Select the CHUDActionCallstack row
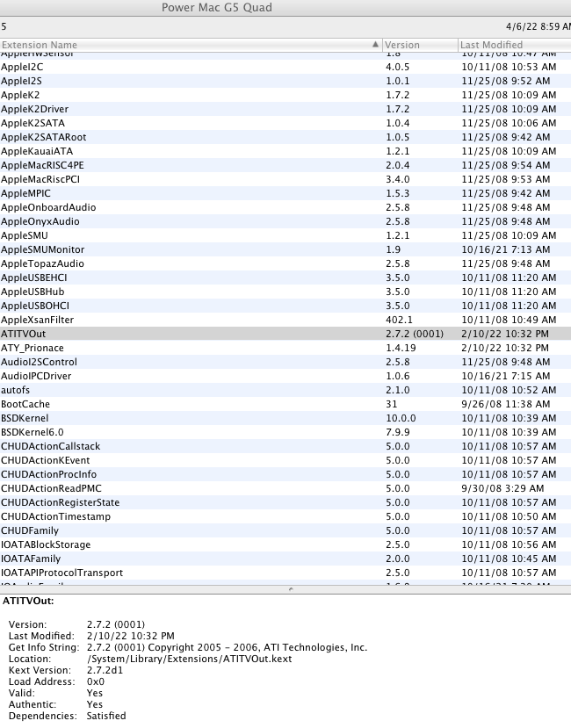The image size is (571, 728). pyautogui.click(x=285, y=446)
